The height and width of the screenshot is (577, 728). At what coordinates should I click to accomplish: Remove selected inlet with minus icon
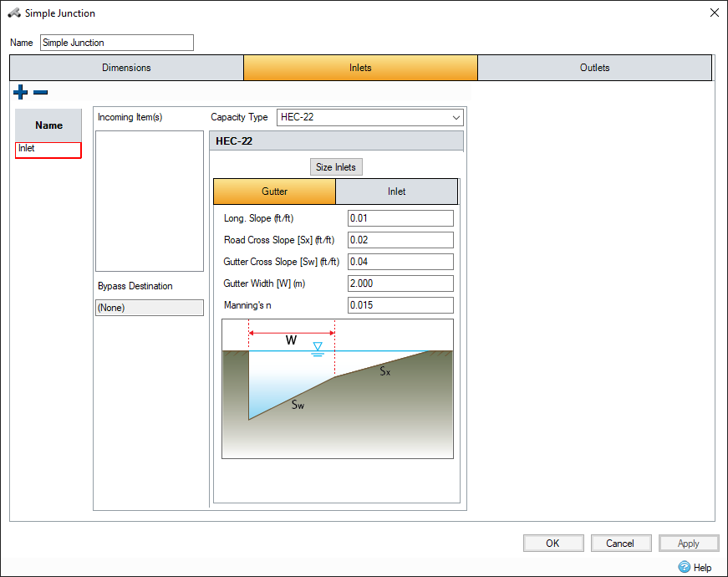coord(40,92)
